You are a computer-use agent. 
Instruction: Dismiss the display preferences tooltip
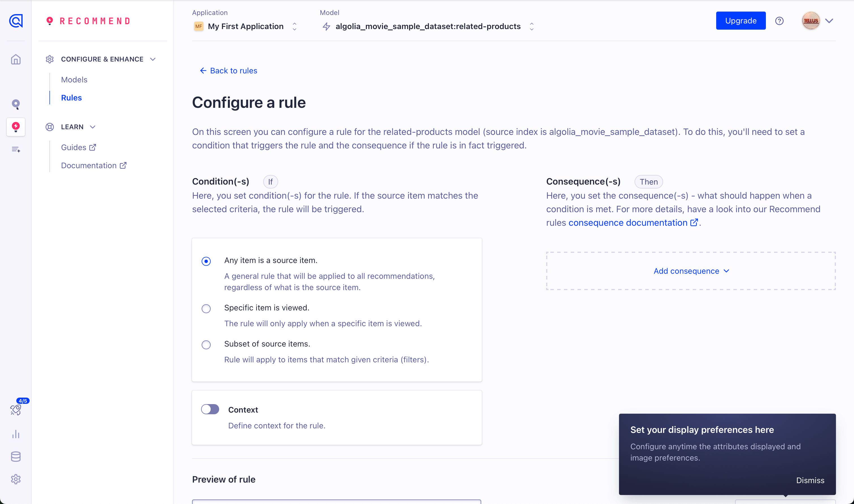click(x=810, y=480)
